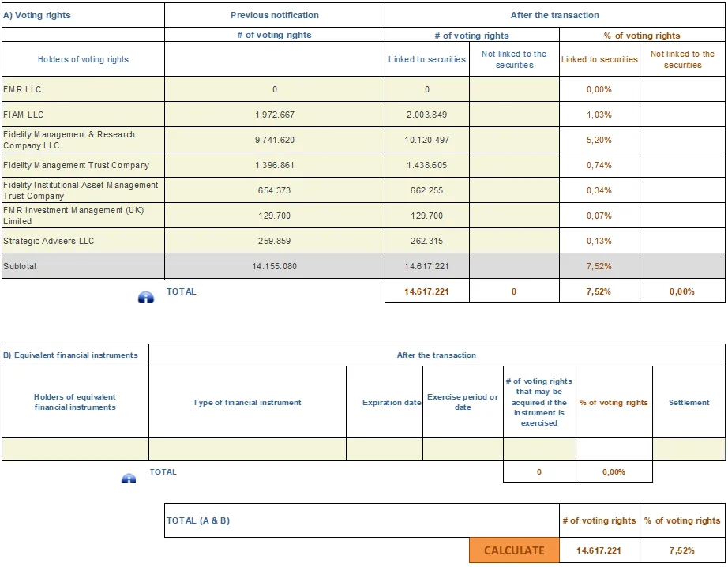The height and width of the screenshot is (567, 728).
Task: Select the percentage value 0,07%
Action: click(x=599, y=216)
